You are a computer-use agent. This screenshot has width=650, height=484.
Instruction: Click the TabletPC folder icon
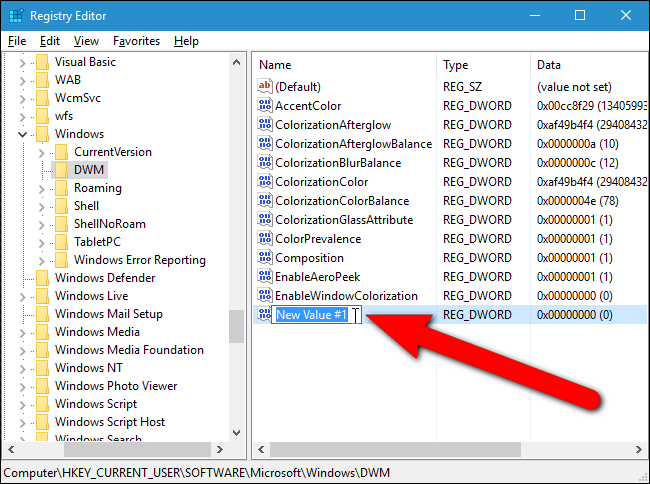(61, 242)
